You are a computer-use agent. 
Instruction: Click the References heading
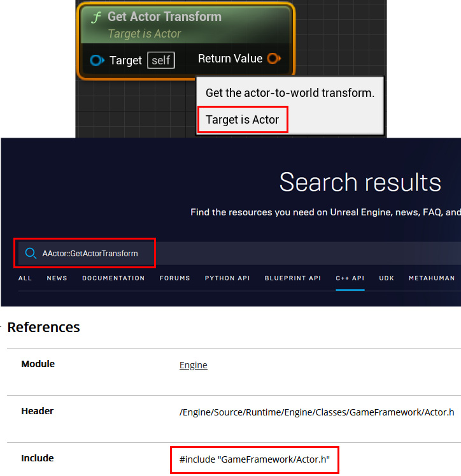44,328
